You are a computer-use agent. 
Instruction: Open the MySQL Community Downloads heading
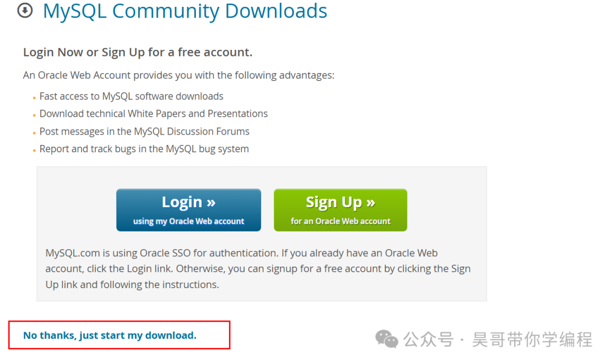[x=185, y=11]
